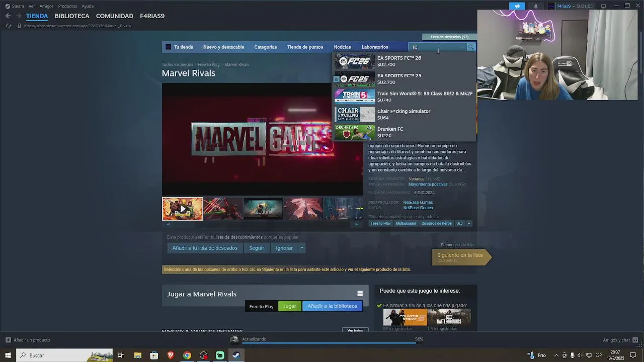
Task: Open Tienda de puntos
Action: click(x=305, y=47)
